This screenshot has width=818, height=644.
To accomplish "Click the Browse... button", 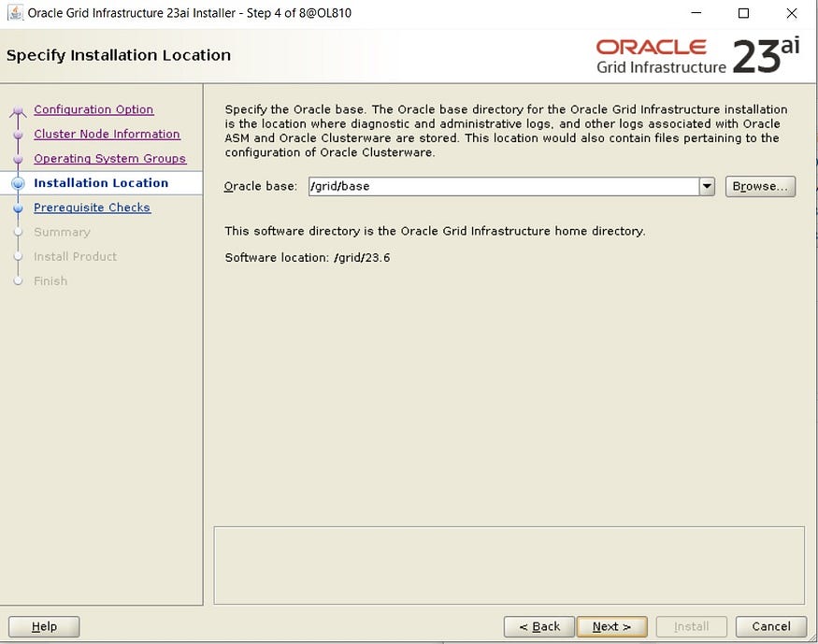I will pos(760,186).
